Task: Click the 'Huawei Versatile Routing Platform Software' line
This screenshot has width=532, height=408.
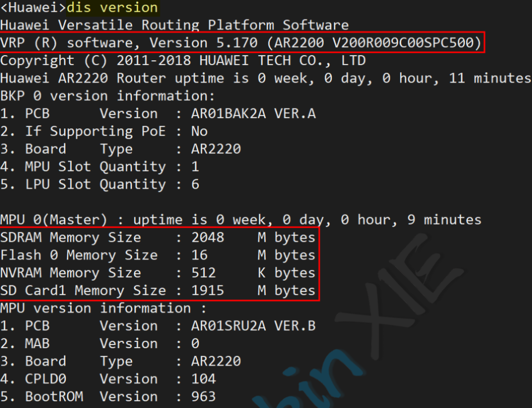Action: [x=175, y=25]
